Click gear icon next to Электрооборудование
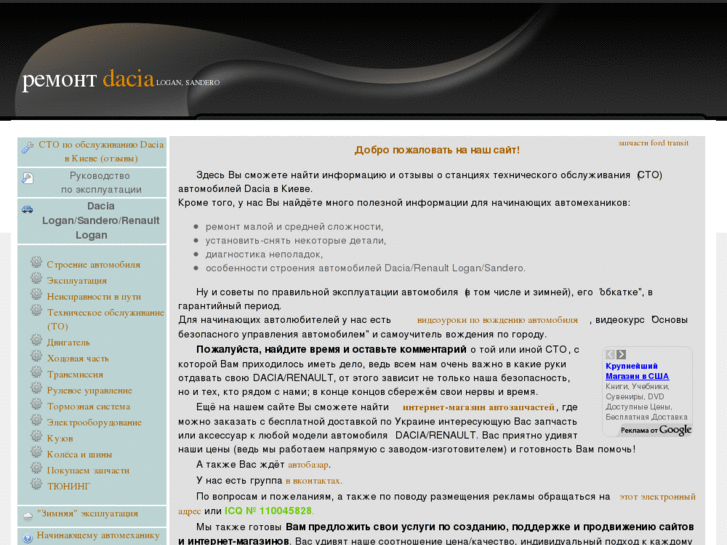Viewport: 727px width, 545px height. tap(36, 420)
